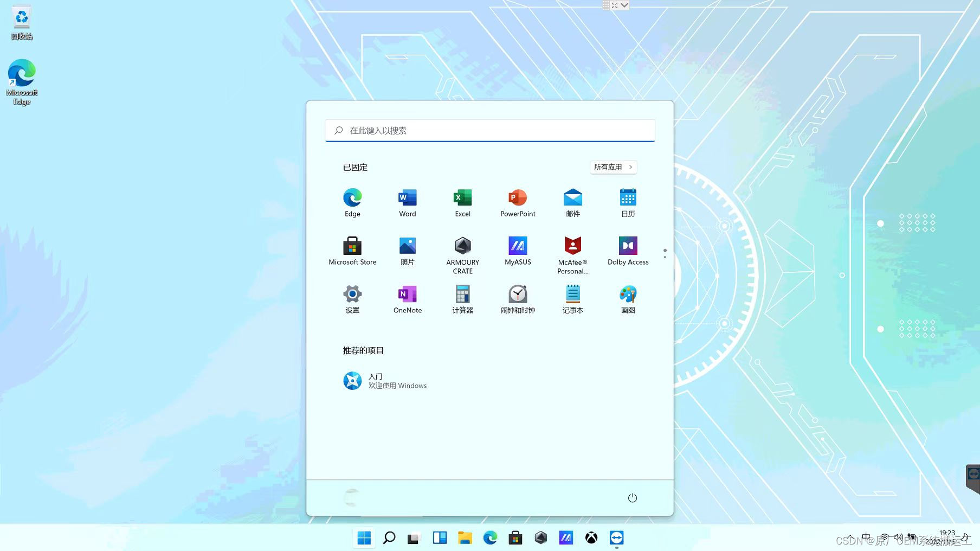Launch OneNote from pinned apps

(408, 299)
